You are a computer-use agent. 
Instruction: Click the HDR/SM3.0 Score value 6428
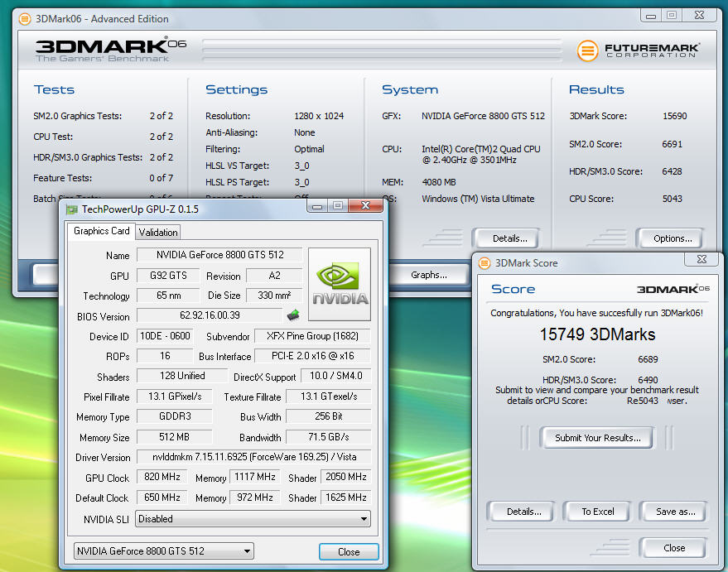pyautogui.click(x=672, y=171)
